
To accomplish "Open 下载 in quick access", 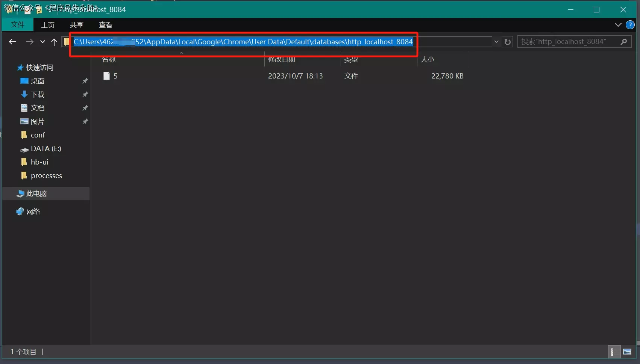I will tap(38, 95).
